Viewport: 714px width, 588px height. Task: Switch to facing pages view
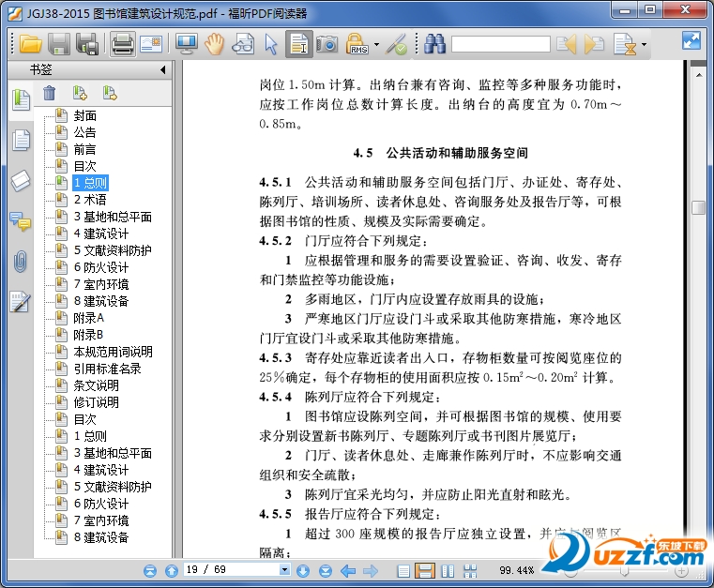pyautogui.click(x=448, y=571)
